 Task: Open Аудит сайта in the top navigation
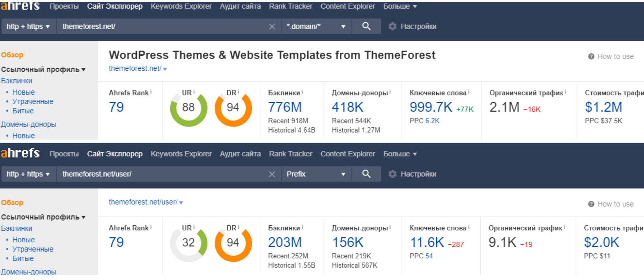coord(240,6)
